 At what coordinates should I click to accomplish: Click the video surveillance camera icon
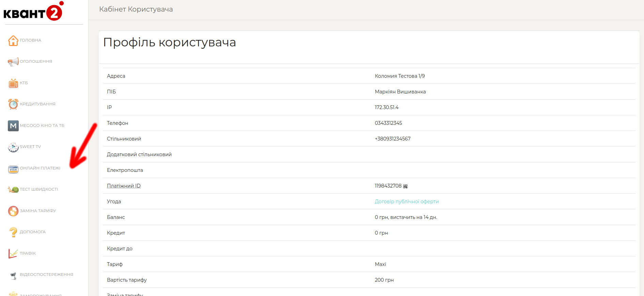coord(13,275)
